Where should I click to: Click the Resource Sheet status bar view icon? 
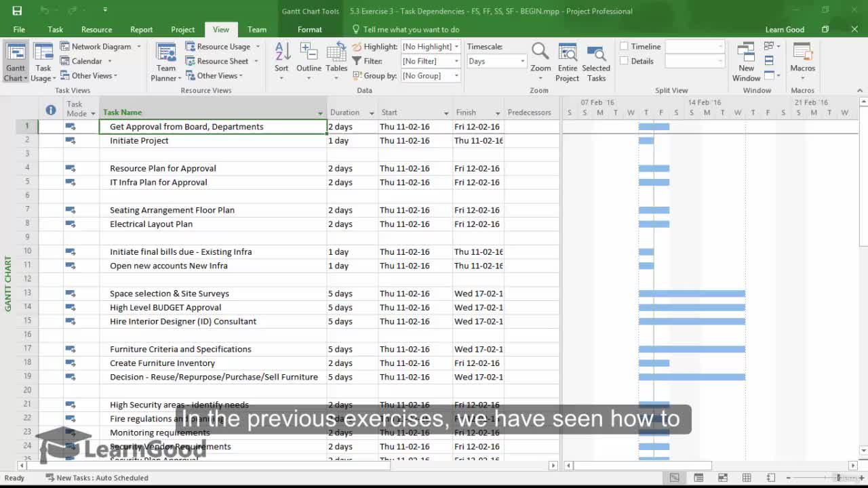tap(747, 478)
